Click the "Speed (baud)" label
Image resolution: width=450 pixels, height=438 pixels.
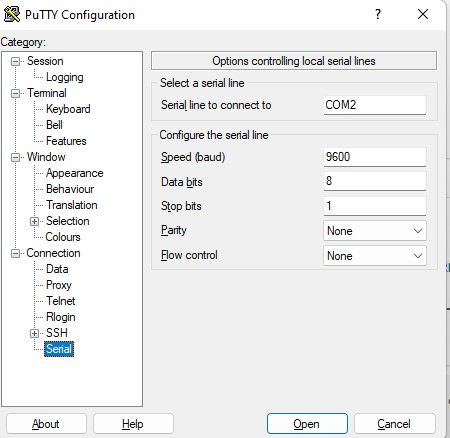(x=193, y=157)
